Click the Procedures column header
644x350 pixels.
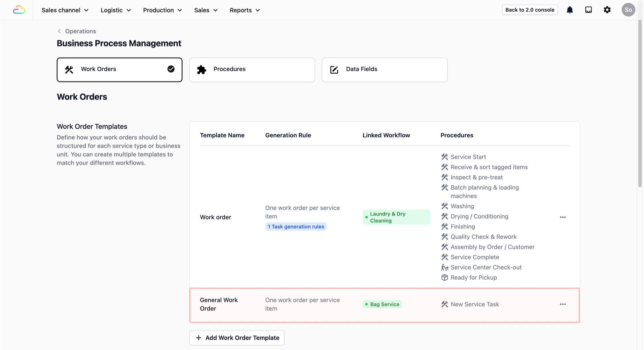[x=457, y=135]
